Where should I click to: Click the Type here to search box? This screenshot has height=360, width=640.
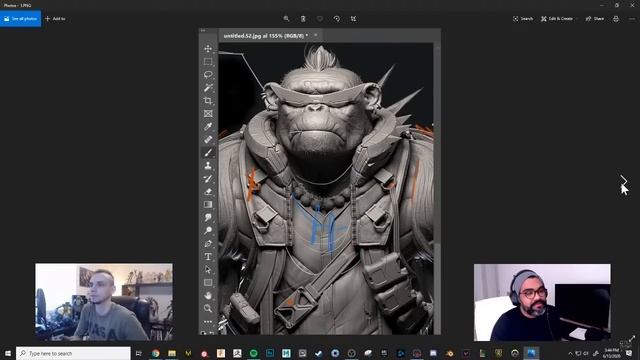[73, 353]
